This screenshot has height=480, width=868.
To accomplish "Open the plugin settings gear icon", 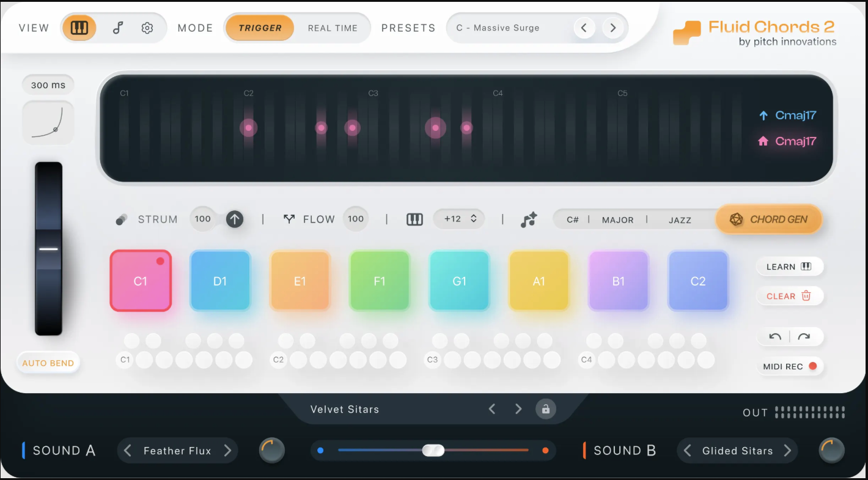I will coord(147,28).
